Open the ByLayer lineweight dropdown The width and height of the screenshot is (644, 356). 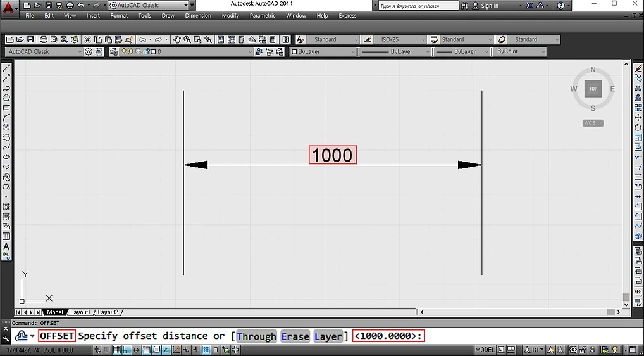[462, 52]
